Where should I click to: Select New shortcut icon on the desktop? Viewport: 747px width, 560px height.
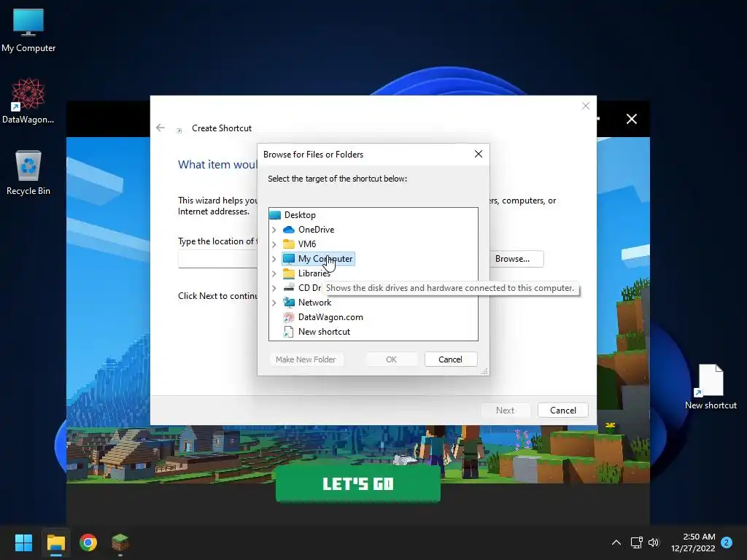[x=711, y=386]
